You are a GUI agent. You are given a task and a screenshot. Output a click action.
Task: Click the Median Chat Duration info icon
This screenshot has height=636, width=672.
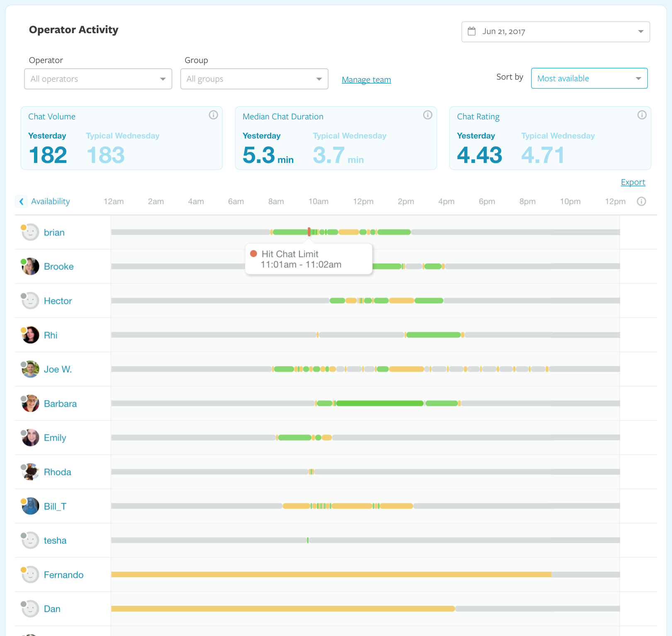[427, 115]
